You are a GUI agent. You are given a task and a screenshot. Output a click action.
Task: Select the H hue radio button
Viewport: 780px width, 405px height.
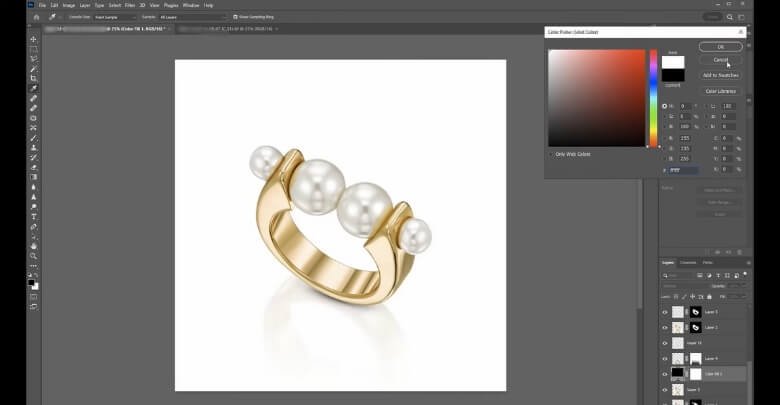point(665,106)
